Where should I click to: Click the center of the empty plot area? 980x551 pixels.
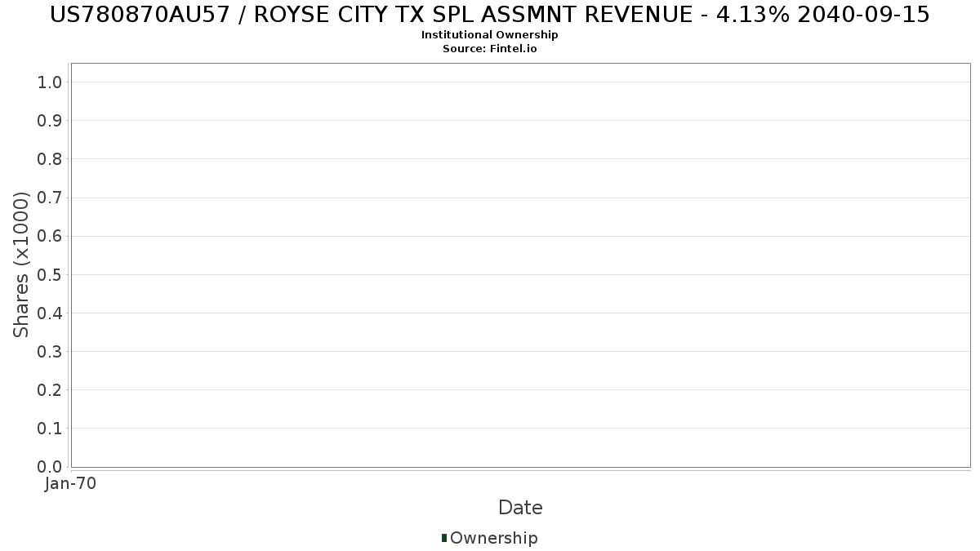pos(520,265)
